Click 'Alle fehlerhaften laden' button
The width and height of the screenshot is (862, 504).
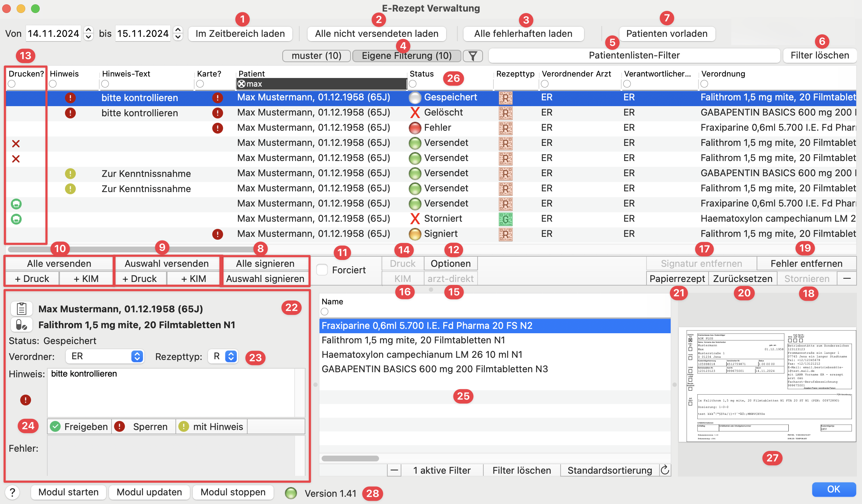pyautogui.click(x=523, y=34)
